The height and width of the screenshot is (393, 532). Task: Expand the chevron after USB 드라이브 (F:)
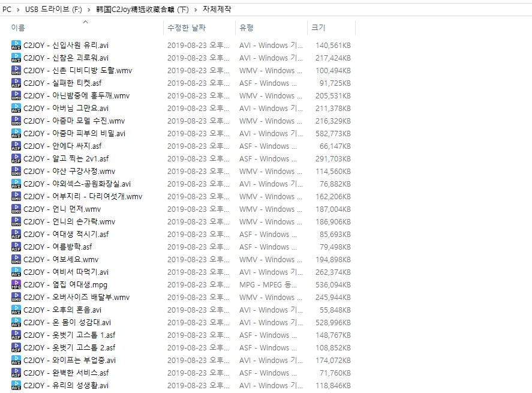click(89, 10)
